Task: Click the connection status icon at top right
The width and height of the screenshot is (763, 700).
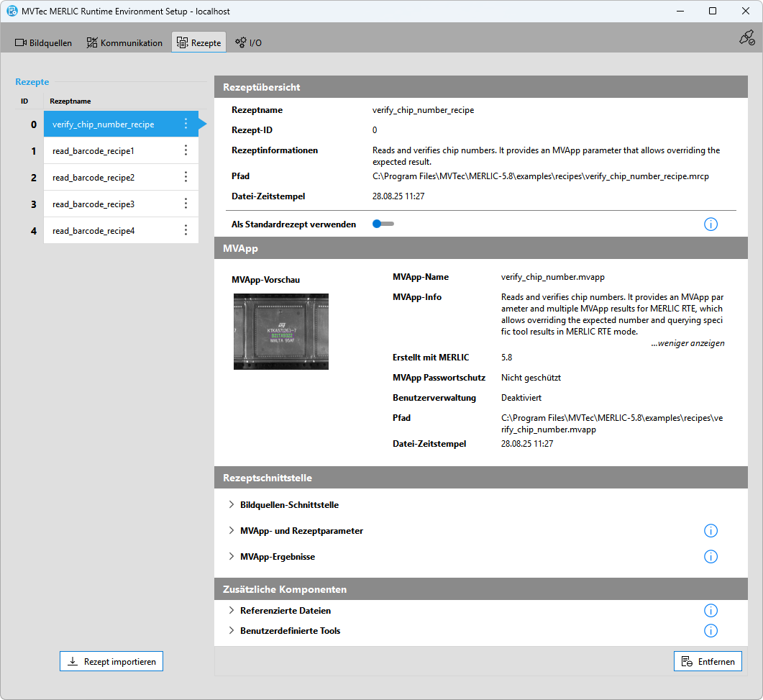Action: tap(746, 38)
